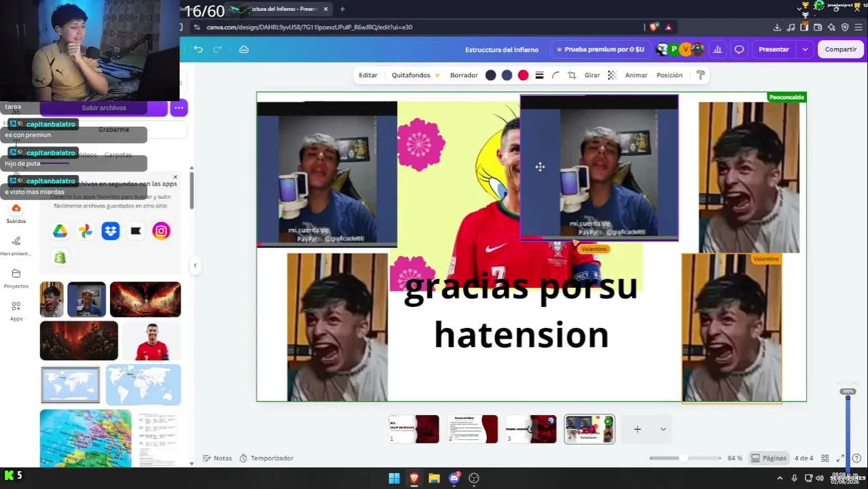This screenshot has width=868, height=489.
Task: Open Animar panel
Action: [636, 75]
